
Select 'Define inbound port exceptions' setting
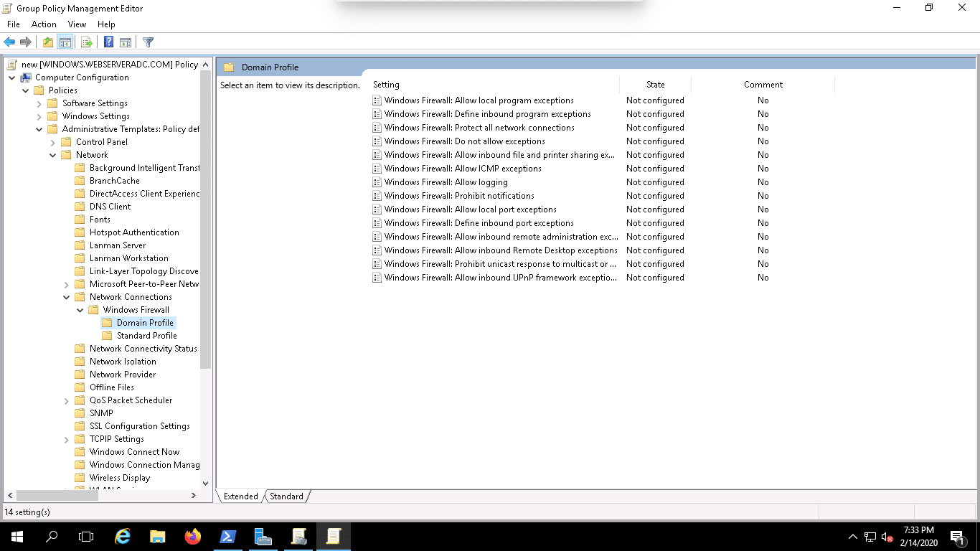(x=479, y=223)
